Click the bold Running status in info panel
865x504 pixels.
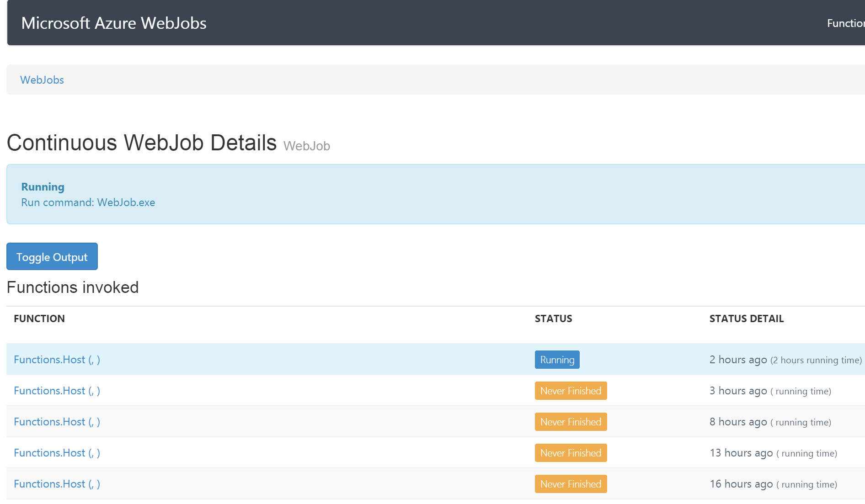coord(43,187)
